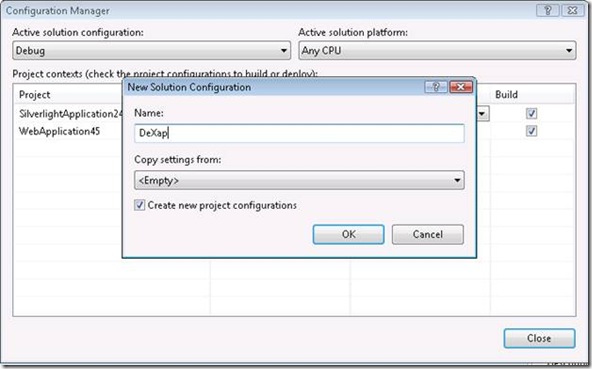Expand the Copy settings from dropdown

299,180
